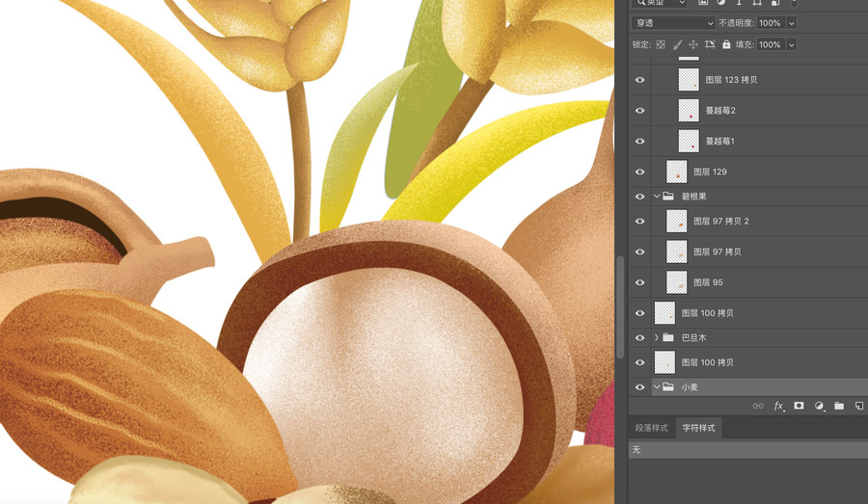This screenshot has width=868, height=504.
Task: Open the 穿透 blend mode dropdown
Action: point(674,23)
